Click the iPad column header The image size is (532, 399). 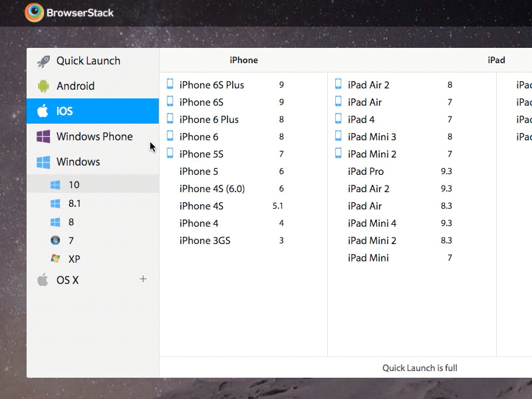496,60
